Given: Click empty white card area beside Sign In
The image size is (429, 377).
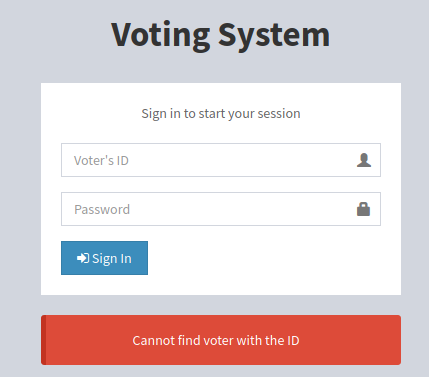Looking at the screenshot, I should point(267,258).
